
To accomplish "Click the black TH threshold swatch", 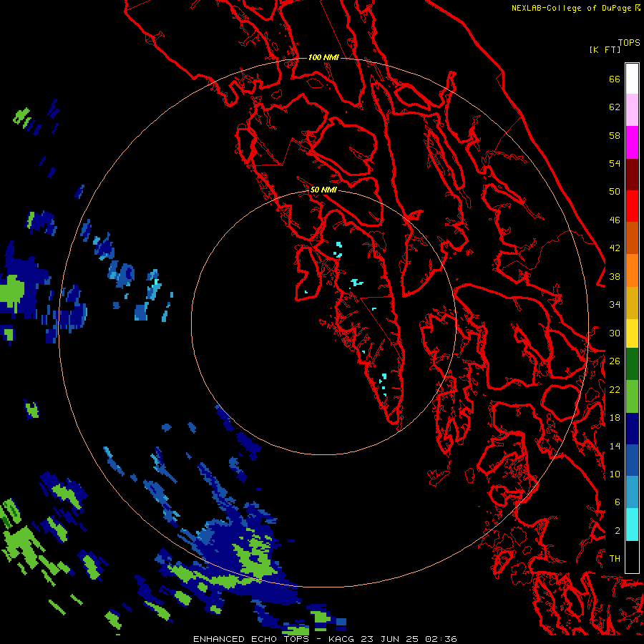I will click(632, 557).
